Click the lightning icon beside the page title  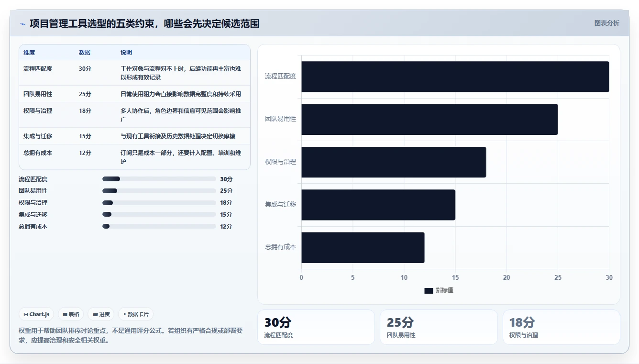[x=22, y=24]
